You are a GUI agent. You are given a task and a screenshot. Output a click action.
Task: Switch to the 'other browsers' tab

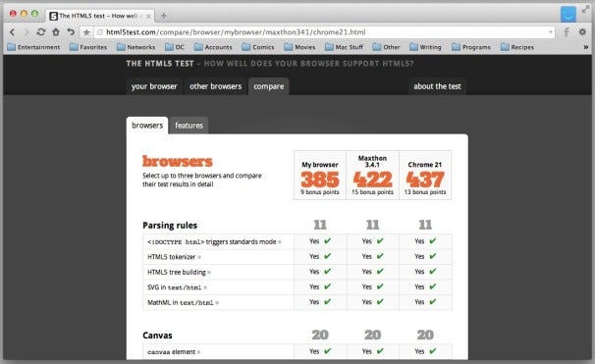tap(216, 86)
